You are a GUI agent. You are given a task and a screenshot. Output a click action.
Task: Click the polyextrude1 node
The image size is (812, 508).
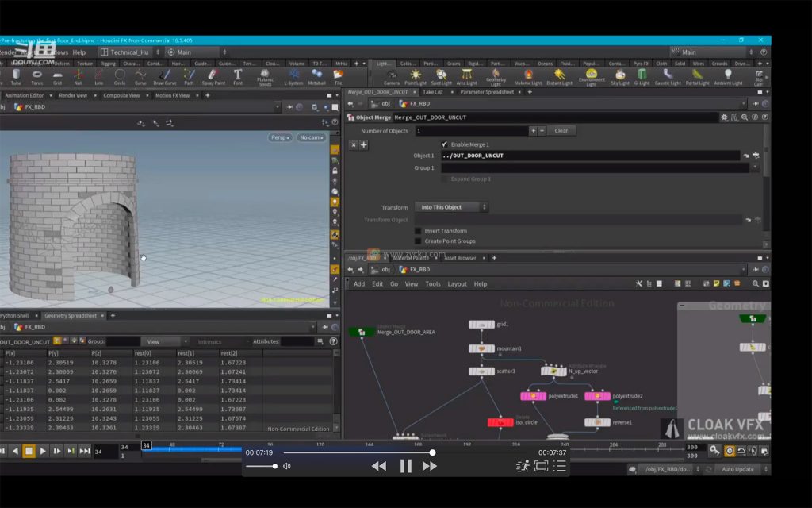tap(534, 396)
